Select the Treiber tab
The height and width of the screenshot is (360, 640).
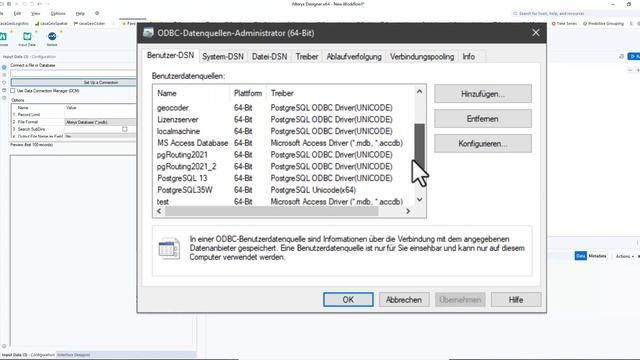[307, 57]
